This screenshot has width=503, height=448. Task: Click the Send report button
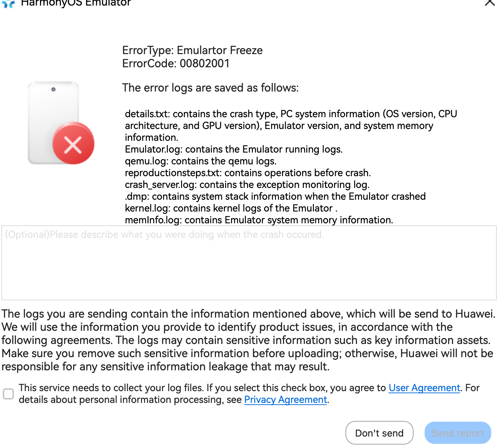pyautogui.click(x=458, y=433)
